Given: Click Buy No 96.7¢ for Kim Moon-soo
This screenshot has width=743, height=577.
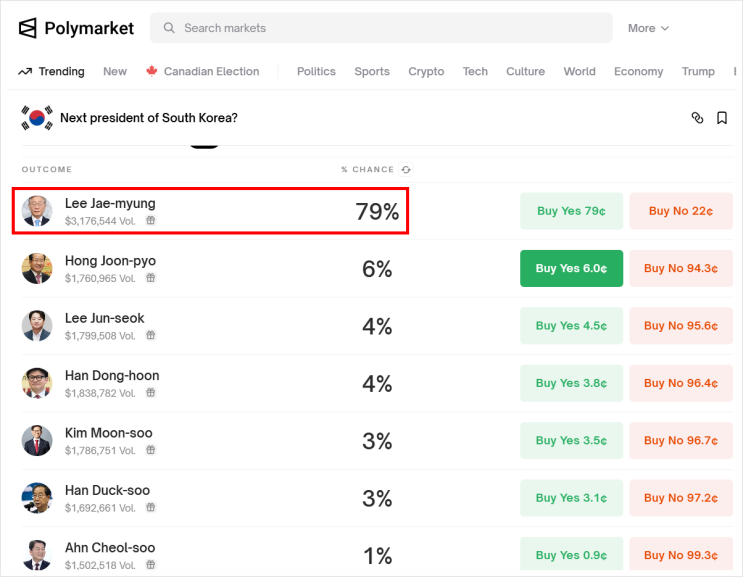Looking at the screenshot, I should click(681, 441).
